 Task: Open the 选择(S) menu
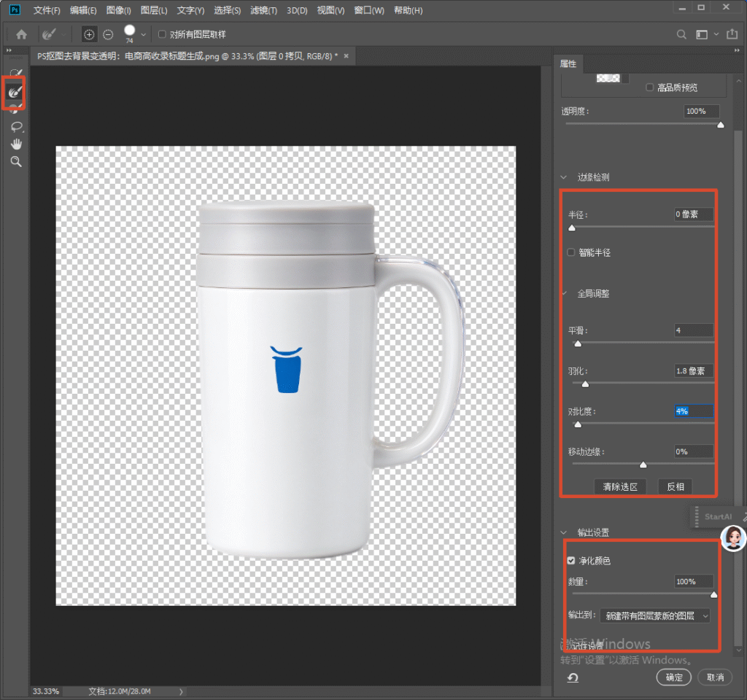pyautogui.click(x=228, y=10)
